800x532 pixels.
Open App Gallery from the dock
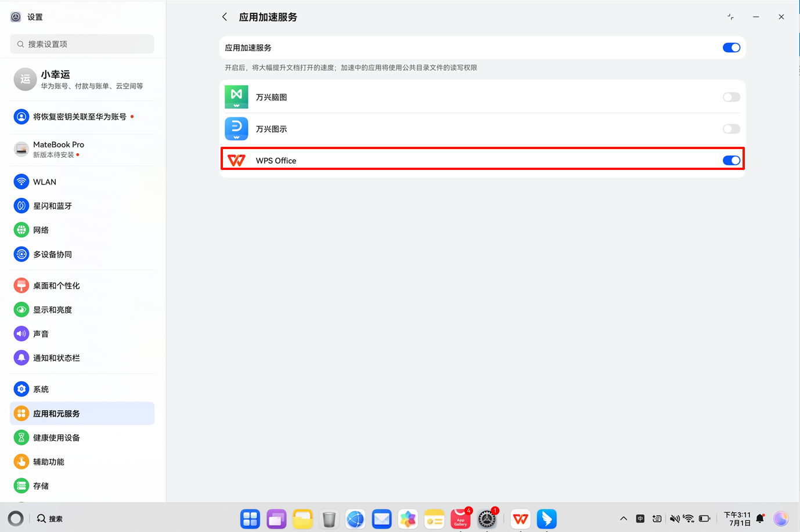[460, 519]
